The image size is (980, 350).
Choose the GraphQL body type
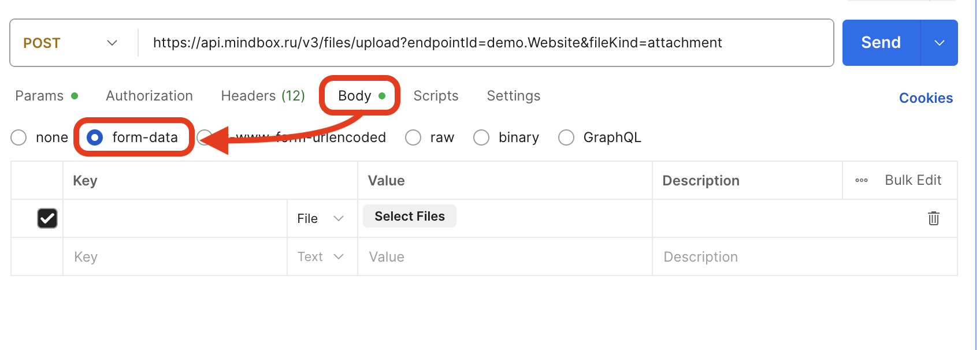[566, 137]
